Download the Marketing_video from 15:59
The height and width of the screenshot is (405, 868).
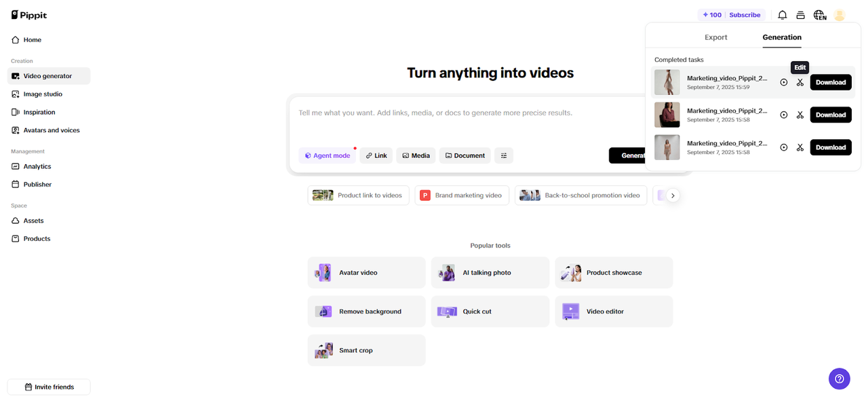point(830,82)
